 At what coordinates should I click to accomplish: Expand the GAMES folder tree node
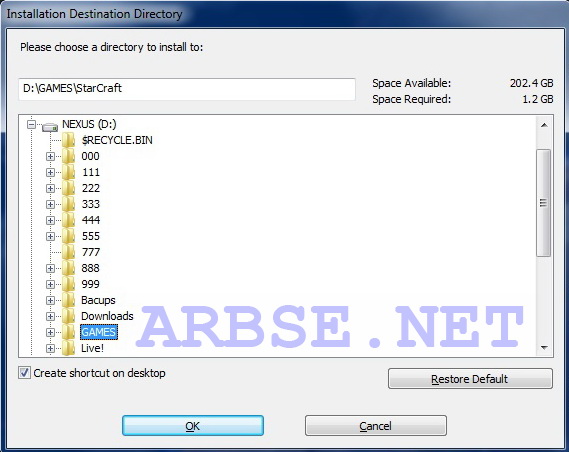click(x=50, y=332)
